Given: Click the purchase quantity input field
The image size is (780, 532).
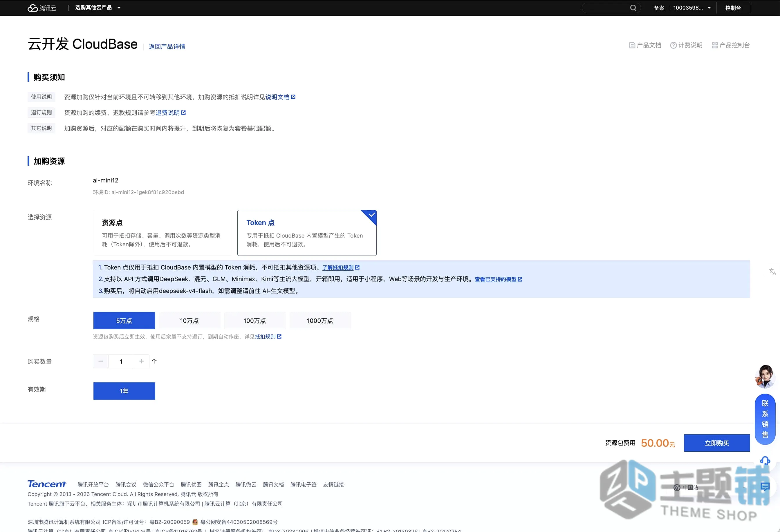Looking at the screenshot, I should pyautogui.click(x=121, y=361).
